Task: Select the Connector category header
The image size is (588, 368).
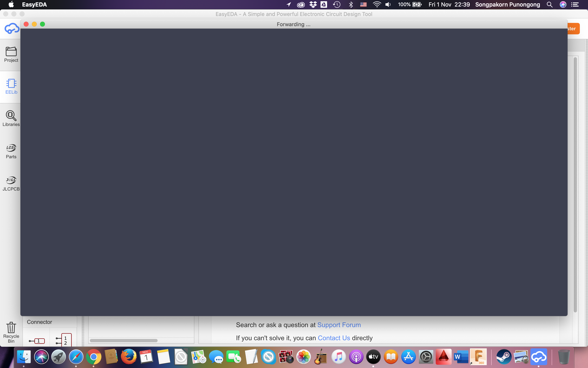Action: (50, 322)
